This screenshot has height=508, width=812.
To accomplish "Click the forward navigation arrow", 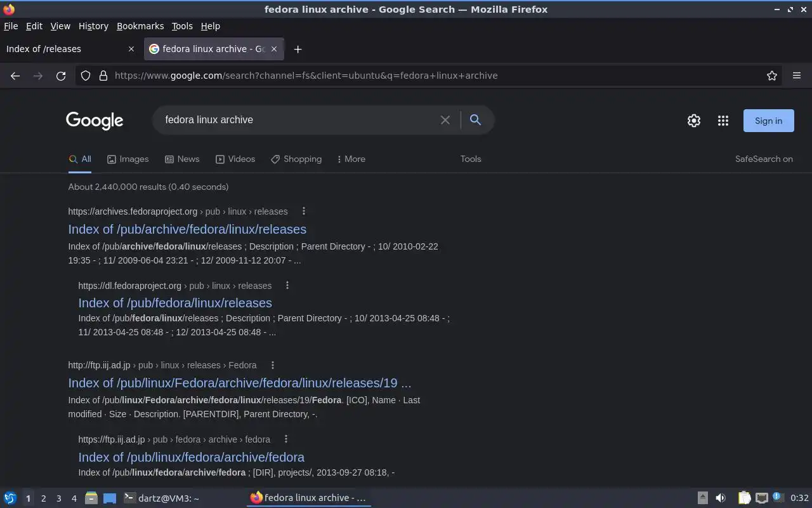I will [38, 76].
